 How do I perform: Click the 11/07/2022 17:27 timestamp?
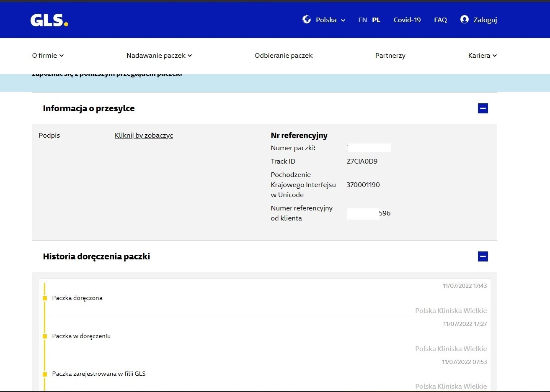pyautogui.click(x=465, y=324)
